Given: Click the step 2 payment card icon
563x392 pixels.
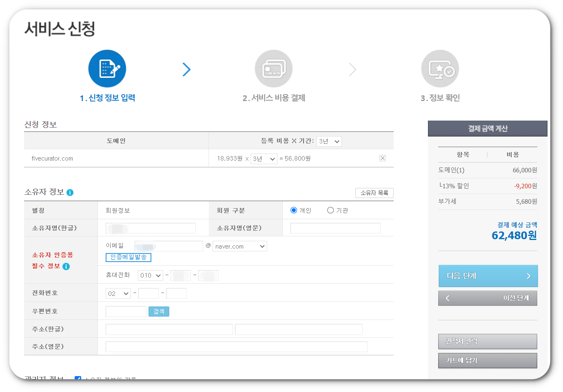Looking at the screenshot, I should pyautogui.click(x=273, y=68).
